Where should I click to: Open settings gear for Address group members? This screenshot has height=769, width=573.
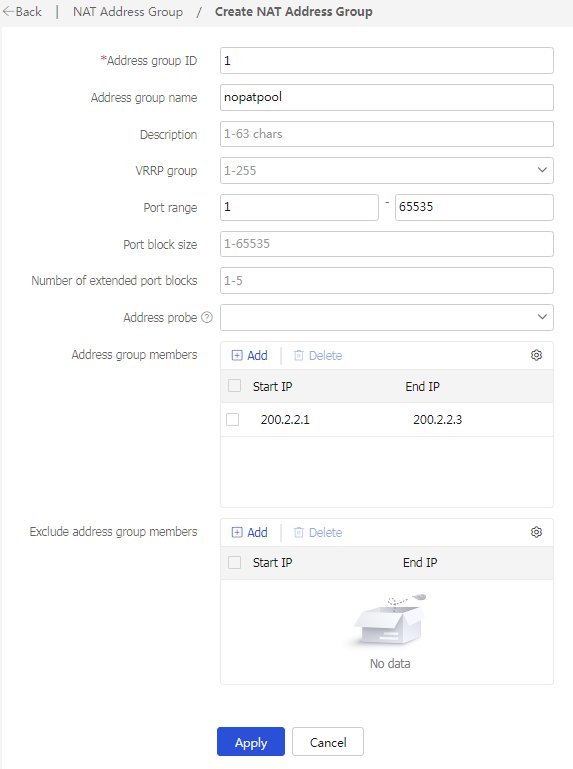pyautogui.click(x=536, y=355)
